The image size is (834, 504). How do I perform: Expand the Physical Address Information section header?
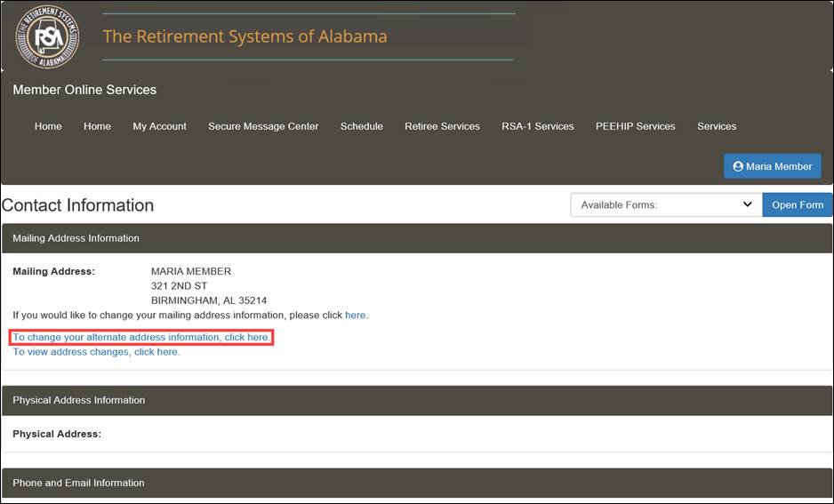(416, 400)
